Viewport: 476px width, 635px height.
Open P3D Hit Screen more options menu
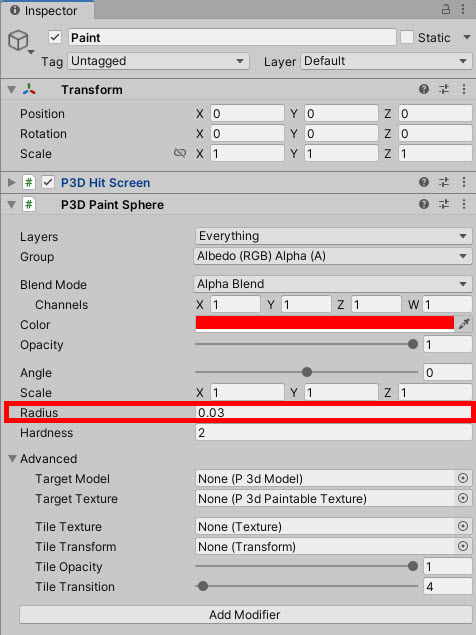coord(464,182)
